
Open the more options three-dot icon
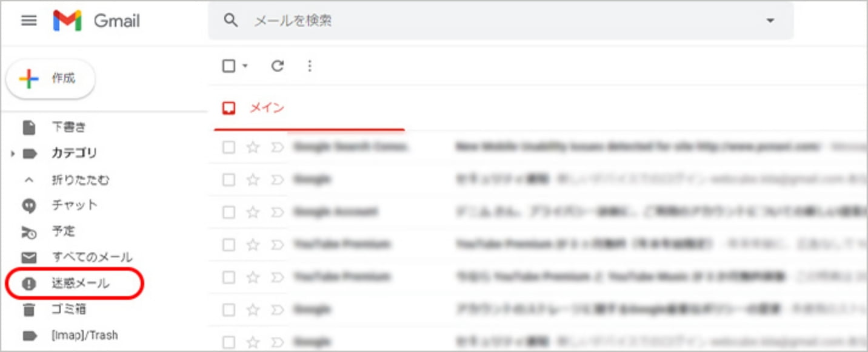pos(310,66)
